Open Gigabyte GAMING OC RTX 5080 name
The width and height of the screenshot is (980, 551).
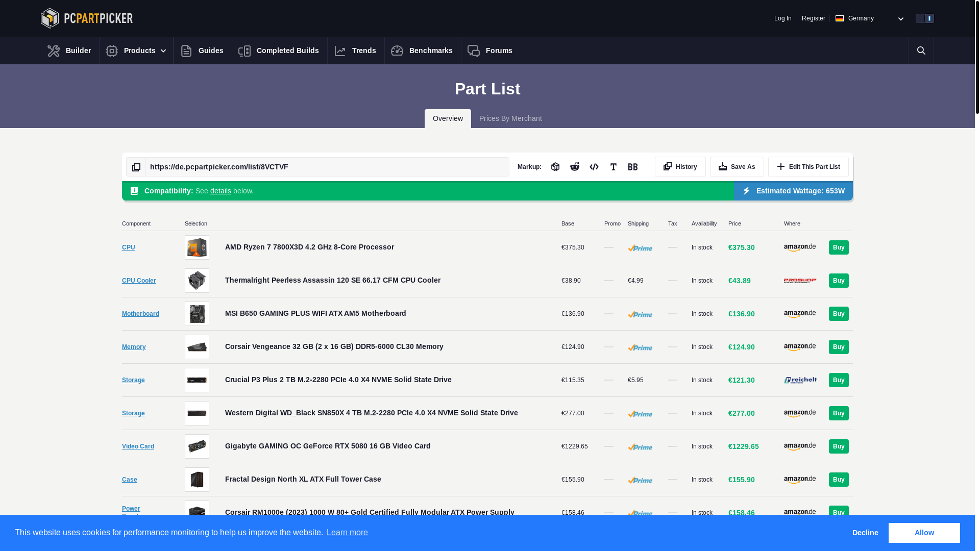click(x=328, y=446)
